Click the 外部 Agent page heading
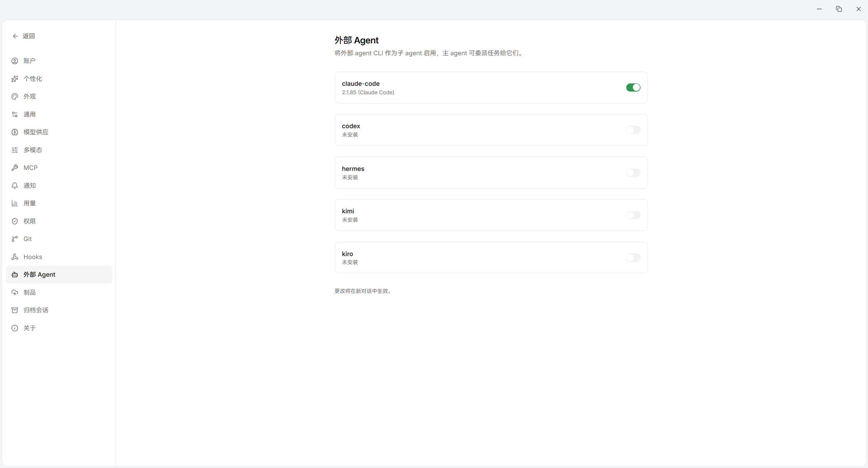The width and height of the screenshot is (868, 468). click(x=356, y=40)
